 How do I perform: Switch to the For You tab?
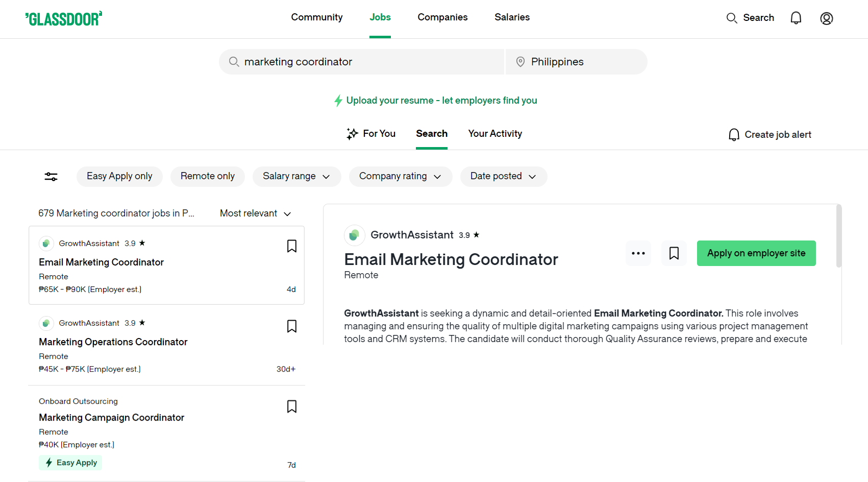pyautogui.click(x=371, y=134)
